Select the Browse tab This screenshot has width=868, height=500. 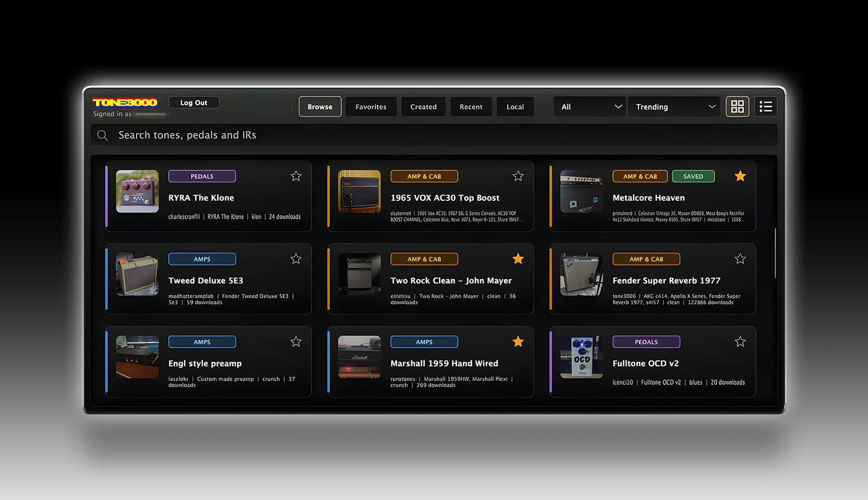[320, 106]
